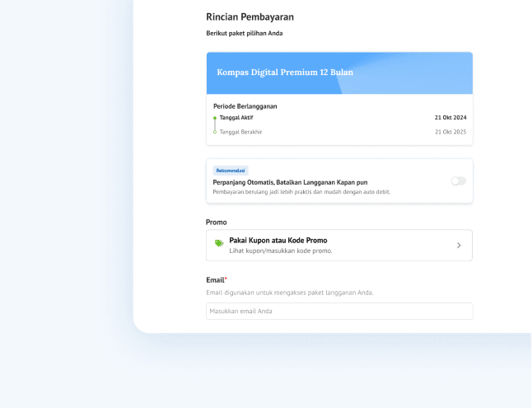Toggle the auto-renewal Perpanjang Otomatis switch

click(459, 181)
